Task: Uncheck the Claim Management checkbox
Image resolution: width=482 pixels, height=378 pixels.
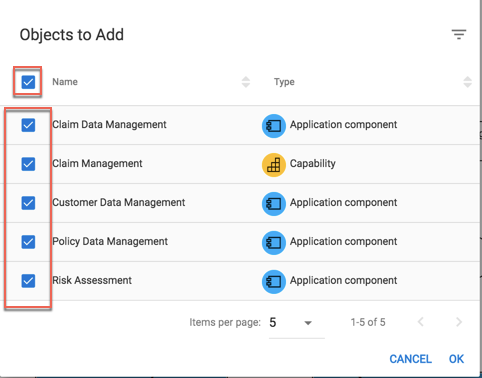Action: 28,164
